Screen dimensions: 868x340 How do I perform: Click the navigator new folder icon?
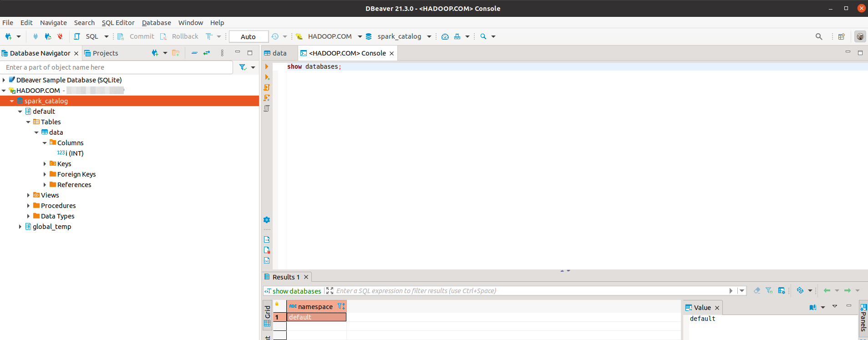pyautogui.click(x=176, y=53)
